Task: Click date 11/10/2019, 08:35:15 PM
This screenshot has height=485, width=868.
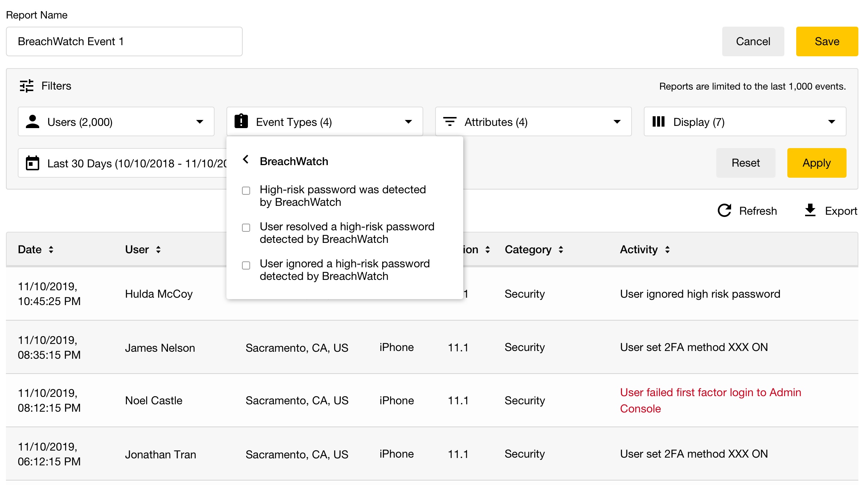Action: pyautogui.click(x=49, y=348)
